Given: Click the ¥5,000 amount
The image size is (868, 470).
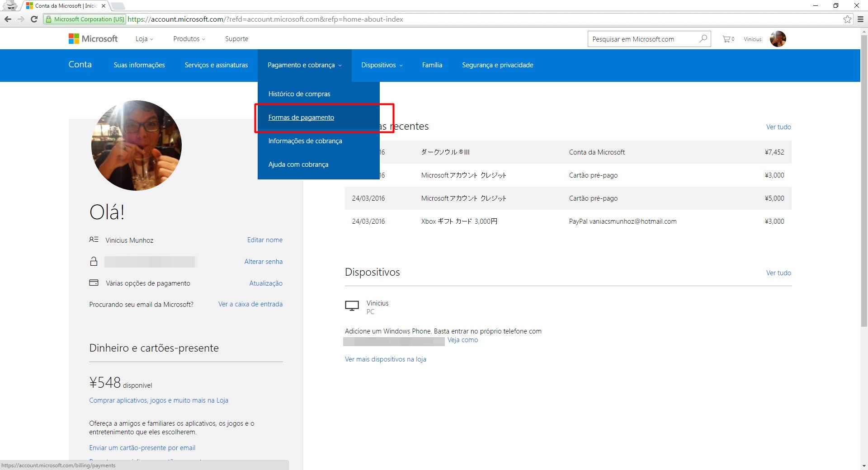Looking at the screenshot, I should point(774,198).
